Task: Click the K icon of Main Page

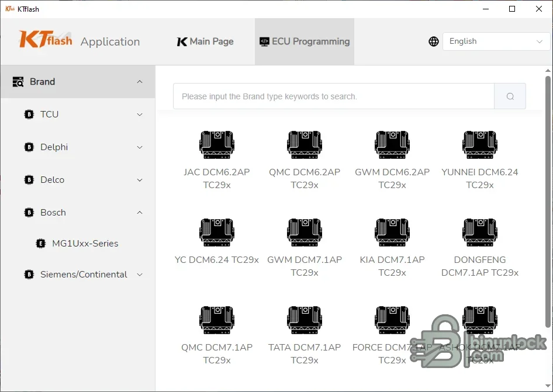Action: tap(182, 41)
